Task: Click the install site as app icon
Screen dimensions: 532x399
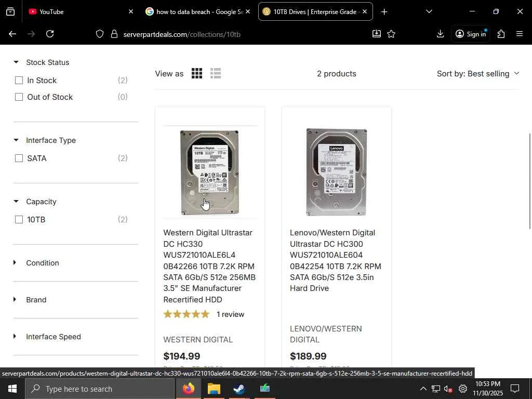Action: (376, 34)
